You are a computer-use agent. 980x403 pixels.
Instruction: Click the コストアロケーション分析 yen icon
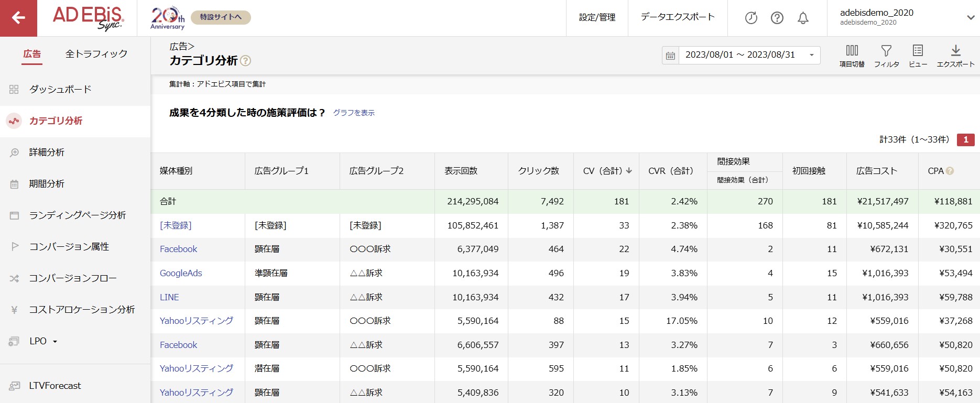pos(14,310)
